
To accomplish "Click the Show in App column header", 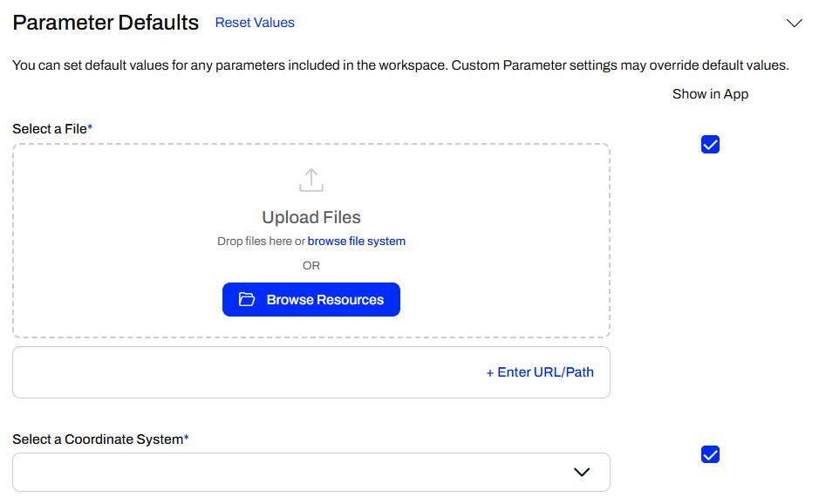I will pos(710,94).
